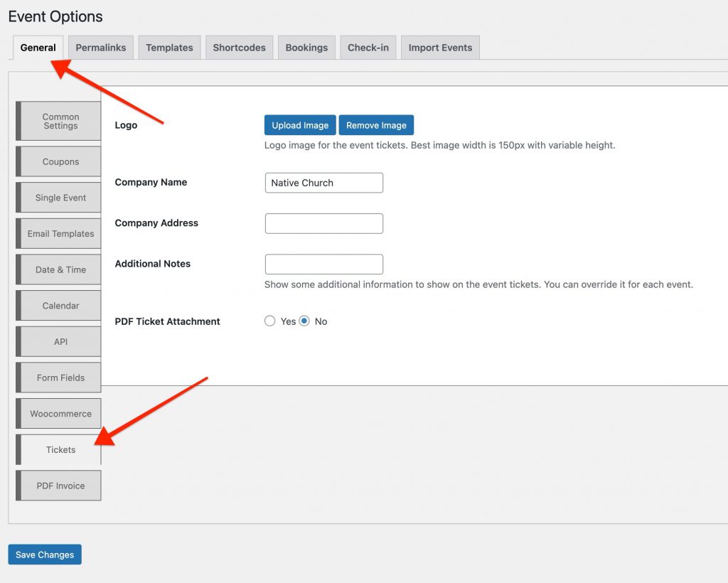The image size is (728, 583).
Task: Open the Templates tab
Action: point(169,48)
